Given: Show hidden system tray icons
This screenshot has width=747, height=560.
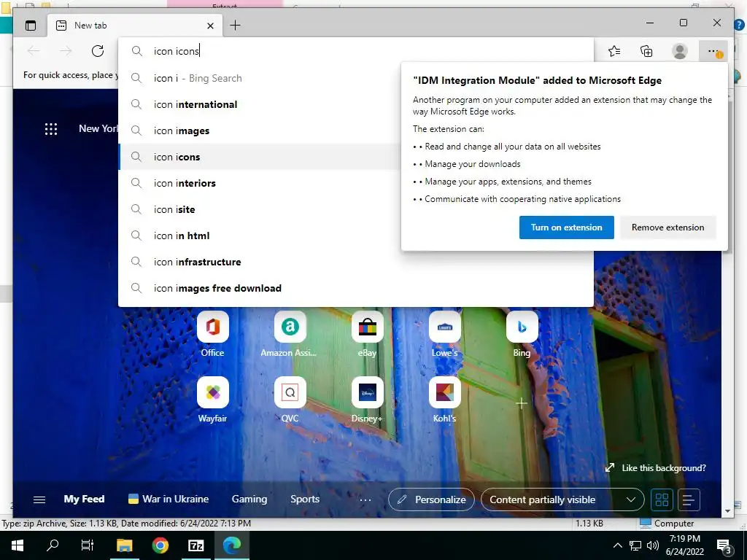Looking at the screenshot, I should click(x=617, y=545).
